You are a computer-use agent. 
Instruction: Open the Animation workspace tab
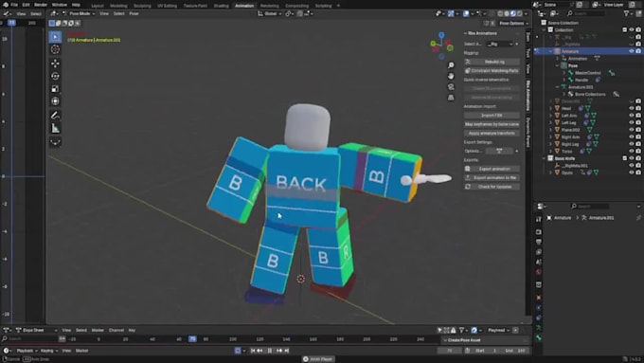(244, 6)
